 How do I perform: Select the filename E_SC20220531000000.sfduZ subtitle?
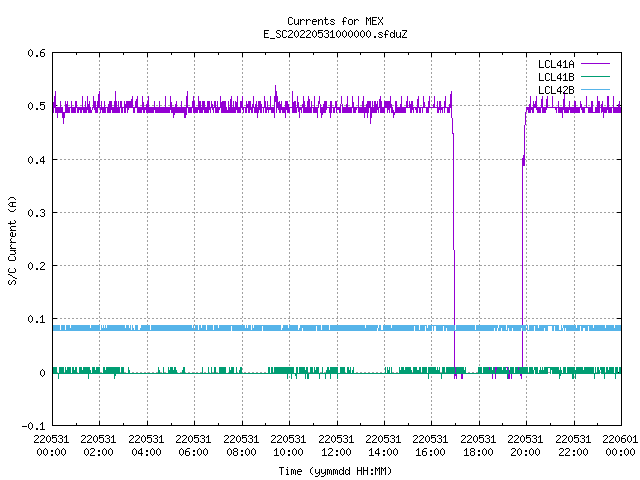pos(335,34)
